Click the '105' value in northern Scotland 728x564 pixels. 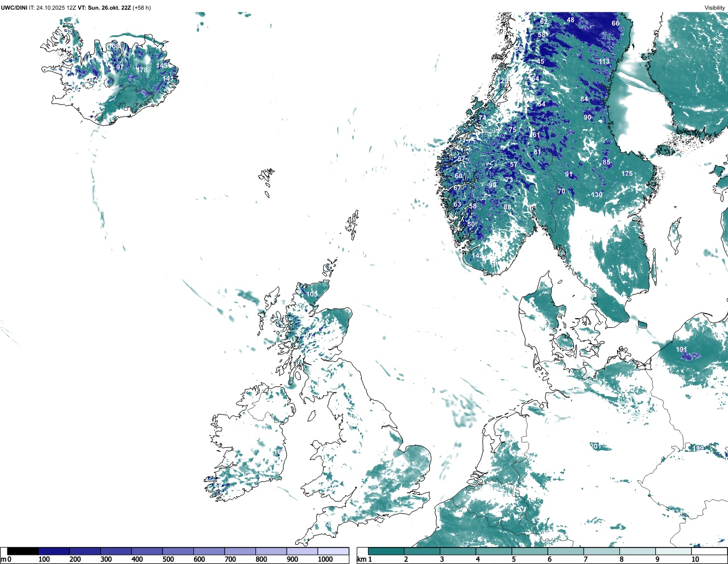pyautogui.click(x=312, y=294)
